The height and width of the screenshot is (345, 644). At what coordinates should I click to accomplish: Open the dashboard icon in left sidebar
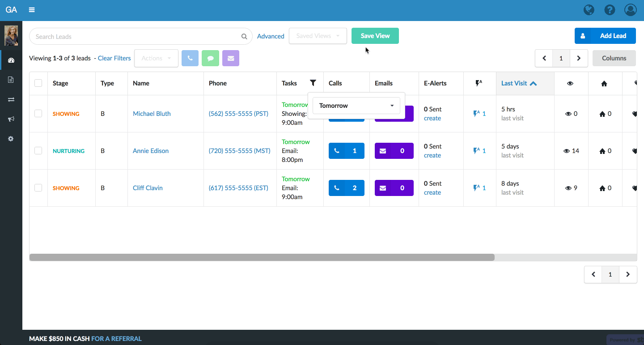click(11, 60)
